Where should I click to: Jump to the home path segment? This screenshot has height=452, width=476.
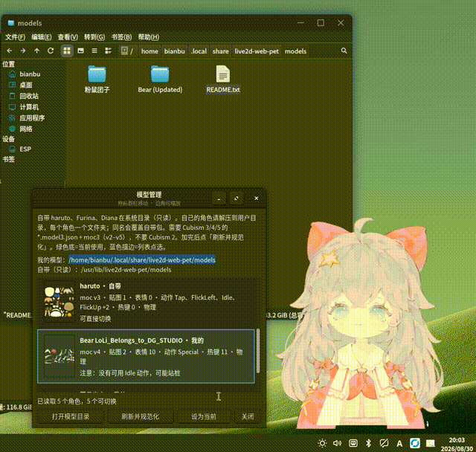[149, 51]
